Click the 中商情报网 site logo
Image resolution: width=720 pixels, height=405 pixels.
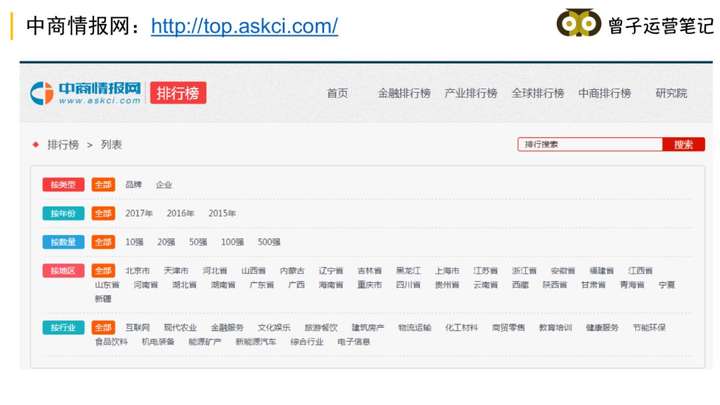86,93
